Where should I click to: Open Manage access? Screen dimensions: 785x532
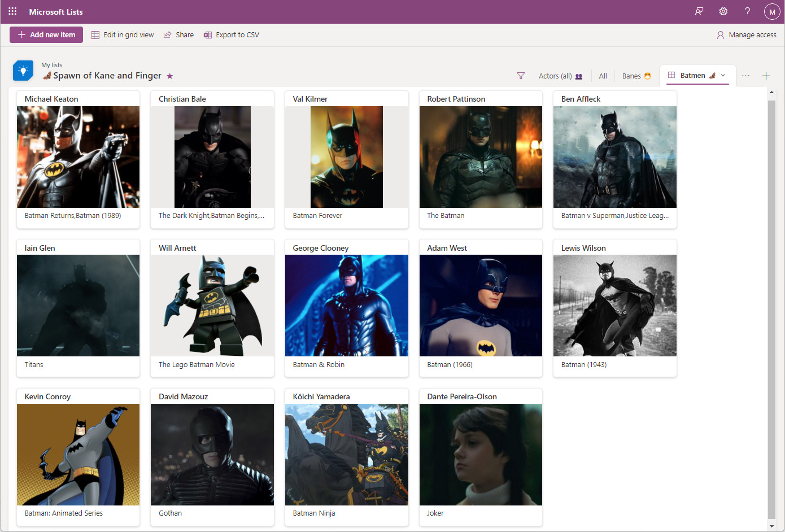click(747, 34)
